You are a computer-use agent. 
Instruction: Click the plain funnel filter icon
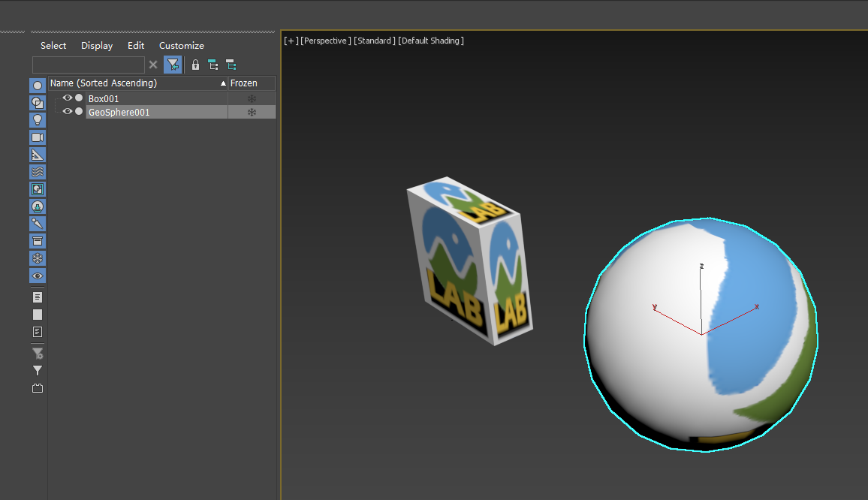tap(38, 370)
